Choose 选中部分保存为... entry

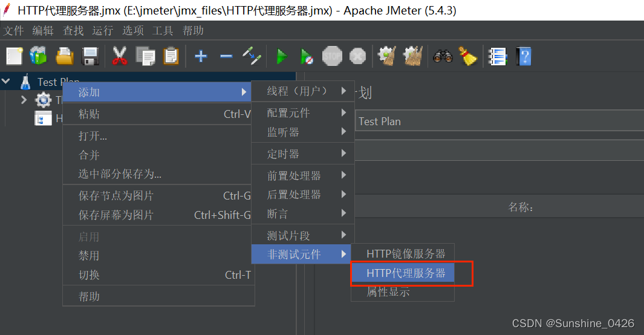[x=157, y=174]
